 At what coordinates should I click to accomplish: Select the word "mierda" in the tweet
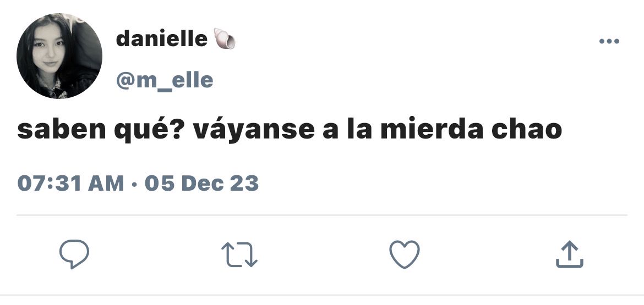point(432,129)
